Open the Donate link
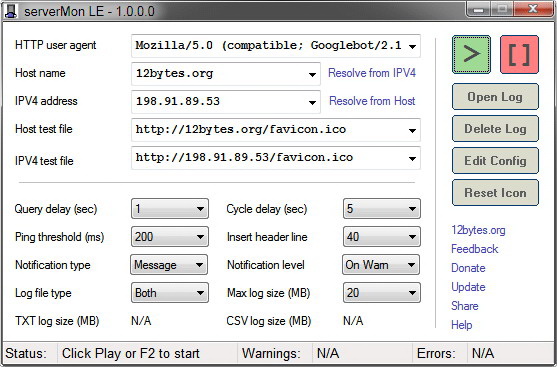Screen dimensions: 557x367 [x=468, y=268]
